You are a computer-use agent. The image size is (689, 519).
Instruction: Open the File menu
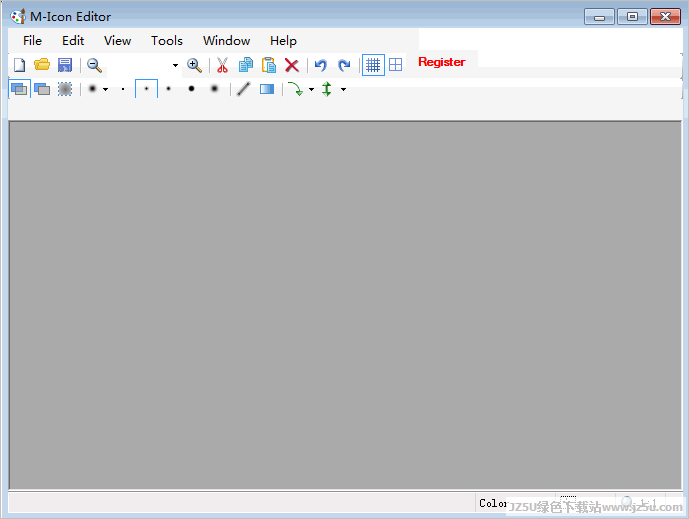tap(33, 41)
